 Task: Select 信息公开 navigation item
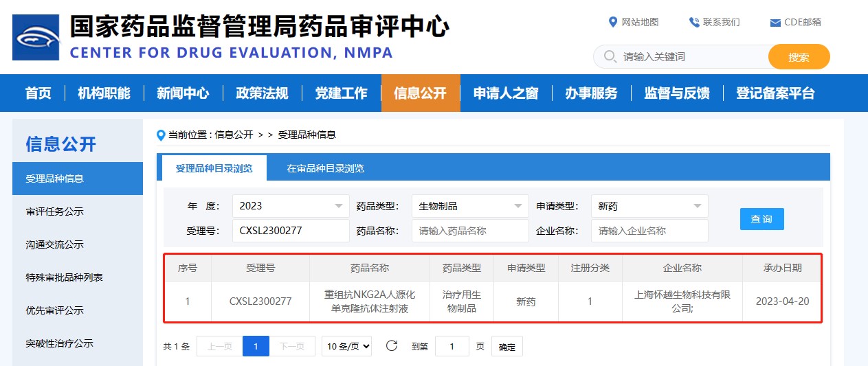[x=421, y=93]
